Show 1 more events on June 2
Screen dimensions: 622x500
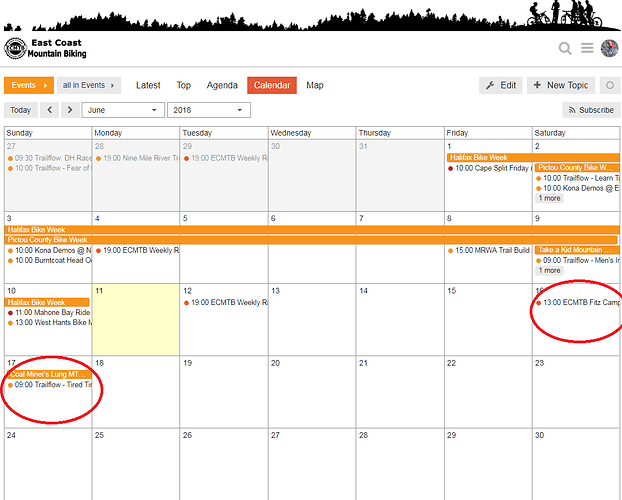tap(549, 198)
